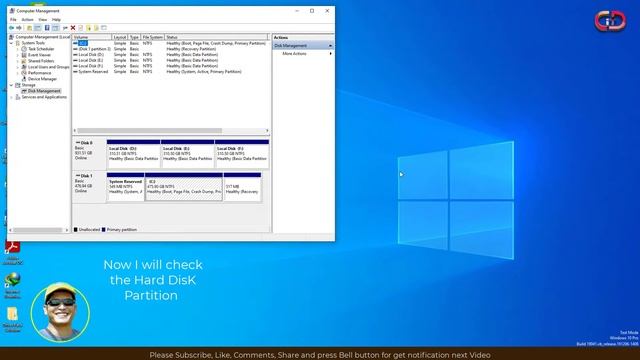Click the volume list scroll-left arrow
640x360 pixels.
[x=75, y=131]
